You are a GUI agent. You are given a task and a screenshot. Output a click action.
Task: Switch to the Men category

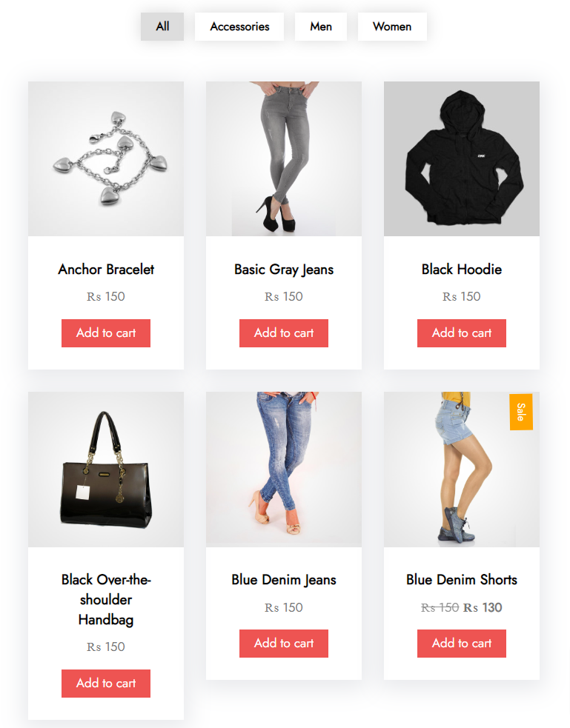[x=320, y=27]
